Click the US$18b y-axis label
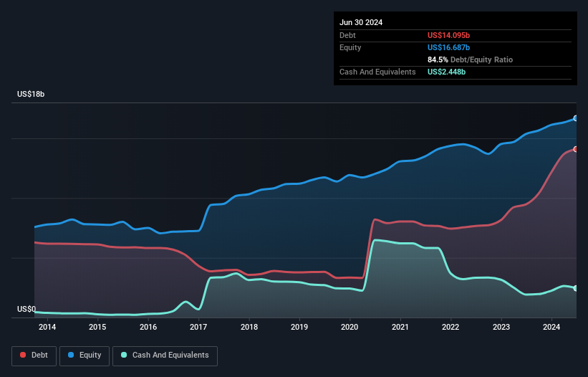The width and height of the screenshot is (588, 377). coord(31,94)
